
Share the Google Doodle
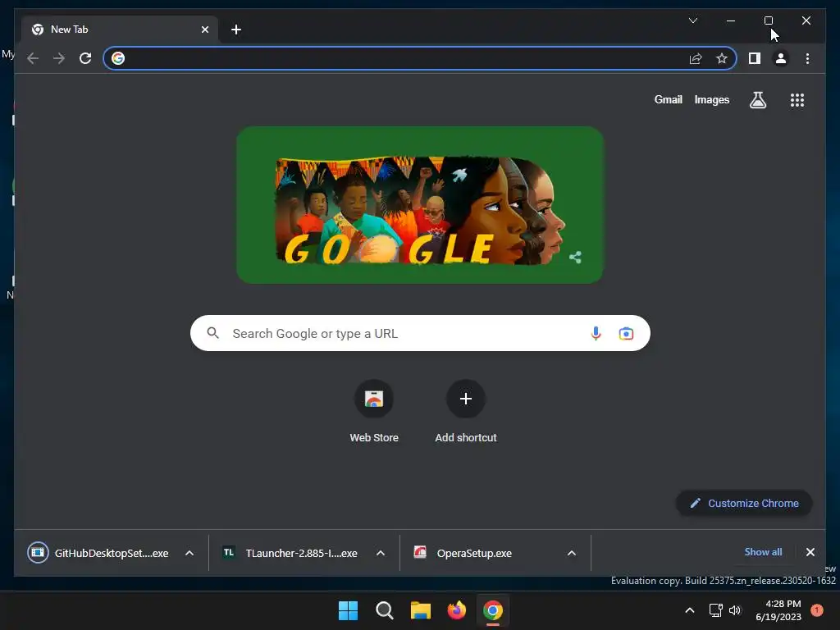click(575, 257)
